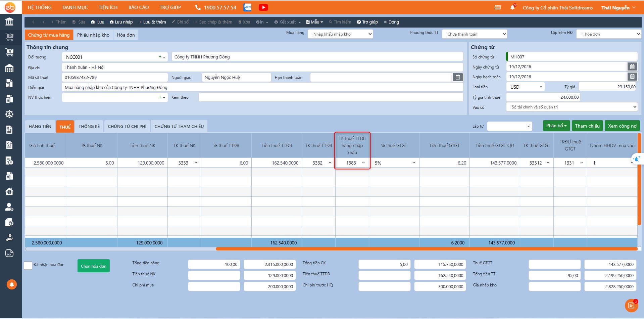Open TK thuế TTĐB hàng nhập khẩu dropdown
The height and width of the screenshot is (319, 644).
coord(363,163)
